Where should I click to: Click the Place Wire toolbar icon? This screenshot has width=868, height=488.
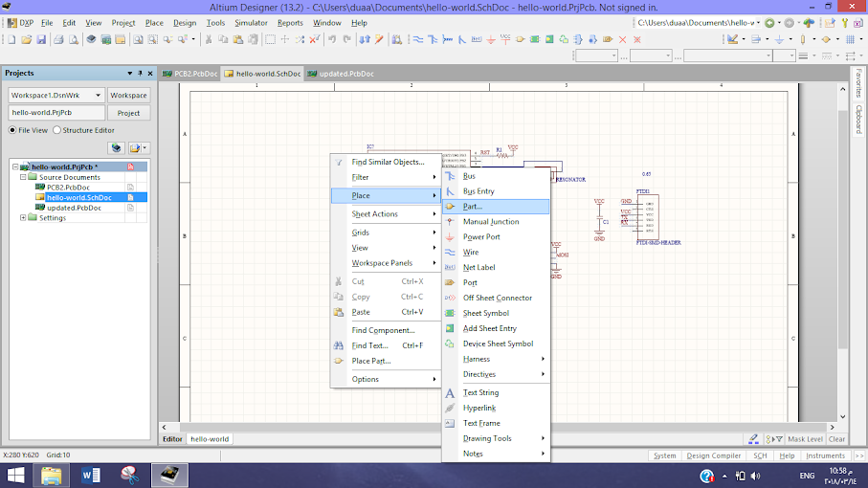pos(418,39)
